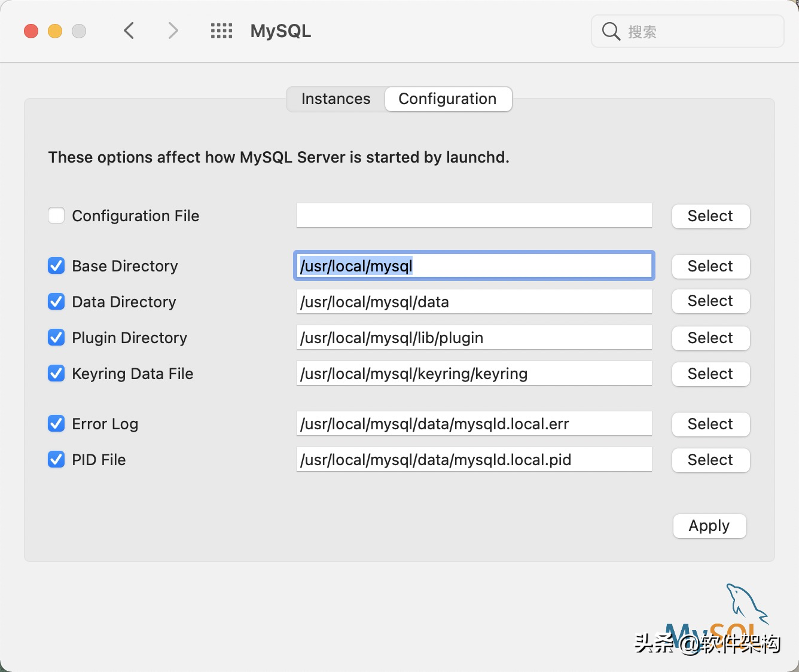Apply the configuration changes
This screenshot has width=799, height=672.
[x=709, y=526]
